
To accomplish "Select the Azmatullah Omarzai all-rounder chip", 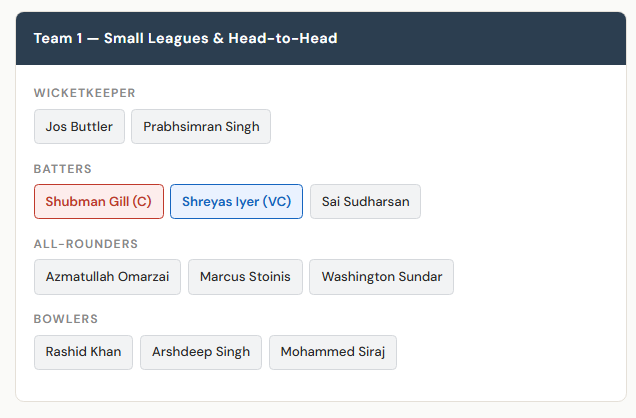I will 107,277.
